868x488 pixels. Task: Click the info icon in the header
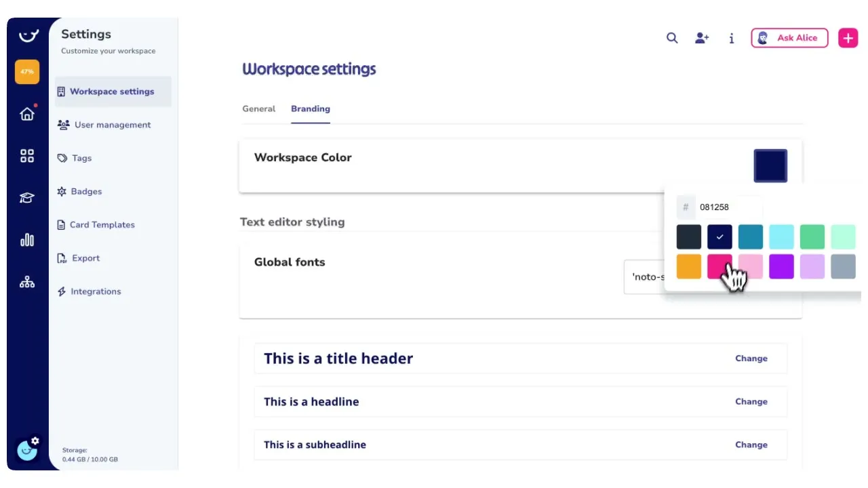click(x=731, y=38)
